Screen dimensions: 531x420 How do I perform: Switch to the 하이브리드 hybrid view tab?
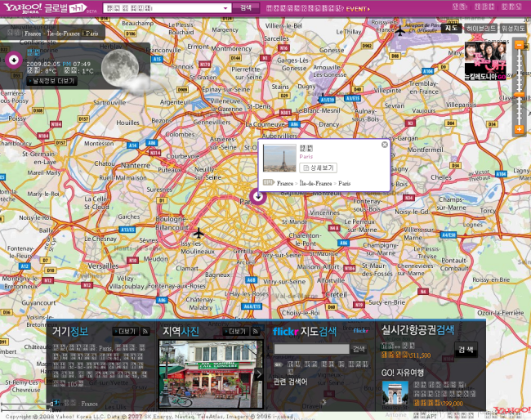pyautogui.click(x=481, y=29)
